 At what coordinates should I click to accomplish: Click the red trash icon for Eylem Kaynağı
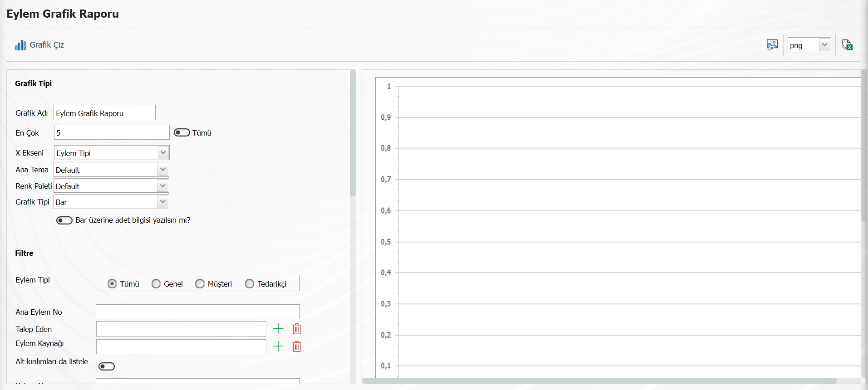297,346
